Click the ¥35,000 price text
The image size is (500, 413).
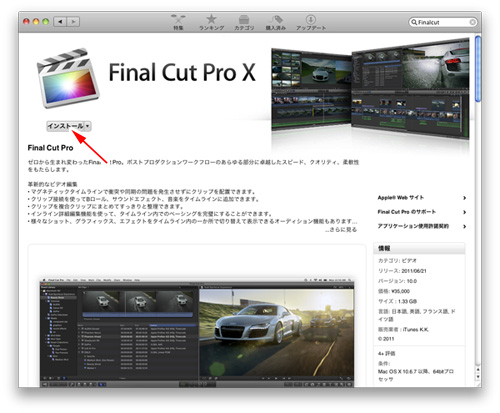pos(401,291)
